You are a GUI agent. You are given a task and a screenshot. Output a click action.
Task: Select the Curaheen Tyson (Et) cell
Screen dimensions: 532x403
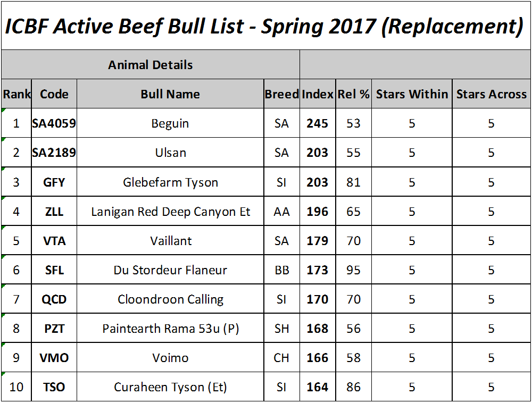tap(170, 387)
